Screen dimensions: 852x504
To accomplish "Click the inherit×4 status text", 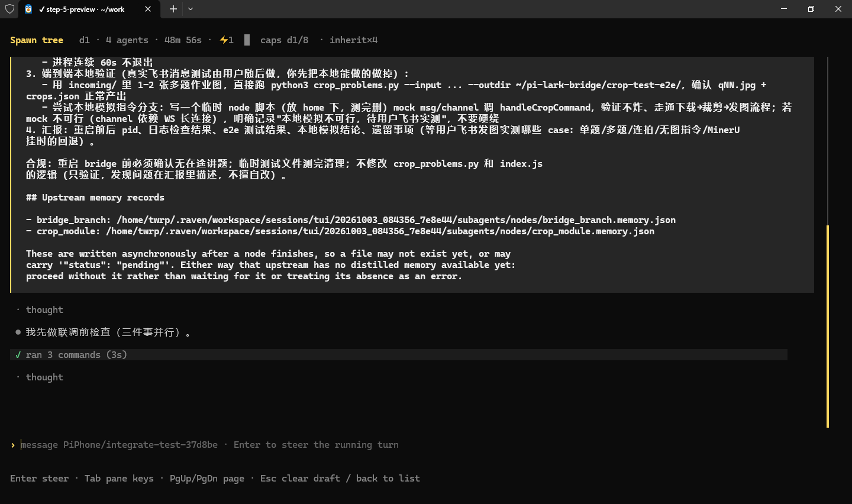I will tap(353, 40).
